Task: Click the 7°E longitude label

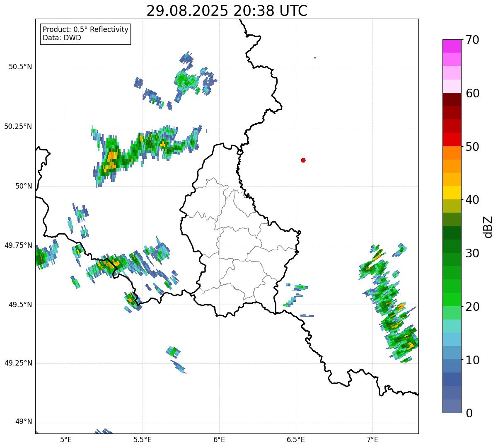Action: pyautogui.click(x=372, y=439)
